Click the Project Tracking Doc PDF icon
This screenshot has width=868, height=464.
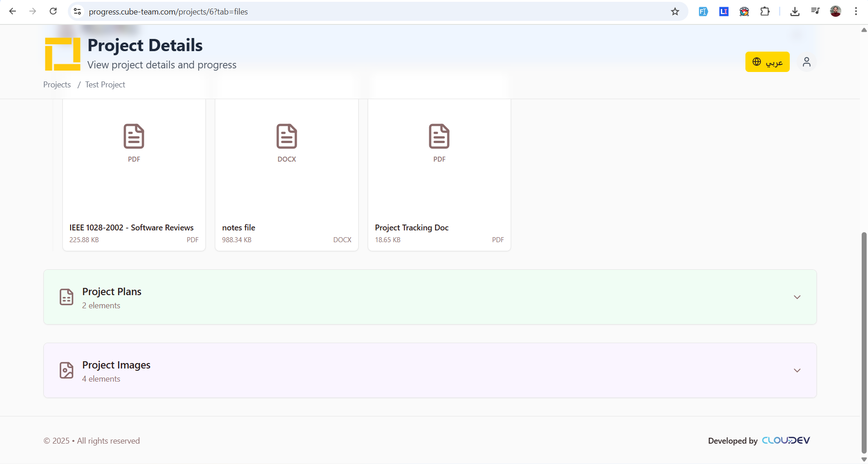pyautogui.click(x=439, y=136)
